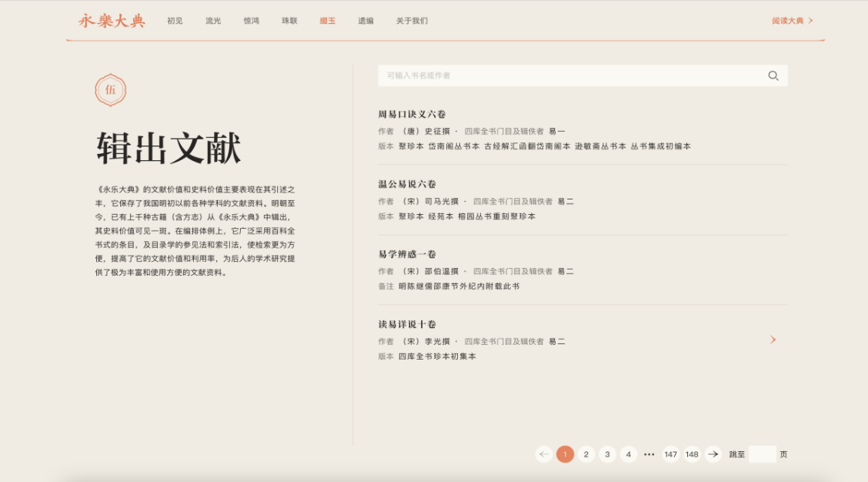
Task: Open the entry 周易口诀义六卷
Action: 412,114
